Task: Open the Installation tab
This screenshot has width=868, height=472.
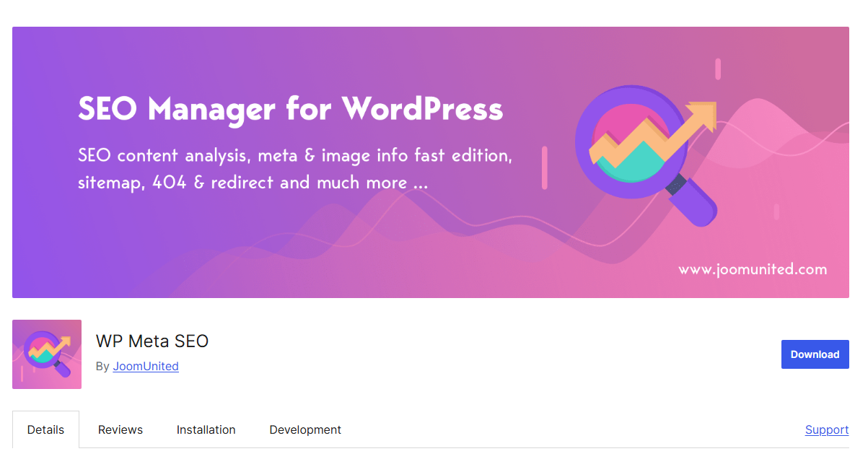Action: [x=206, y=429]
